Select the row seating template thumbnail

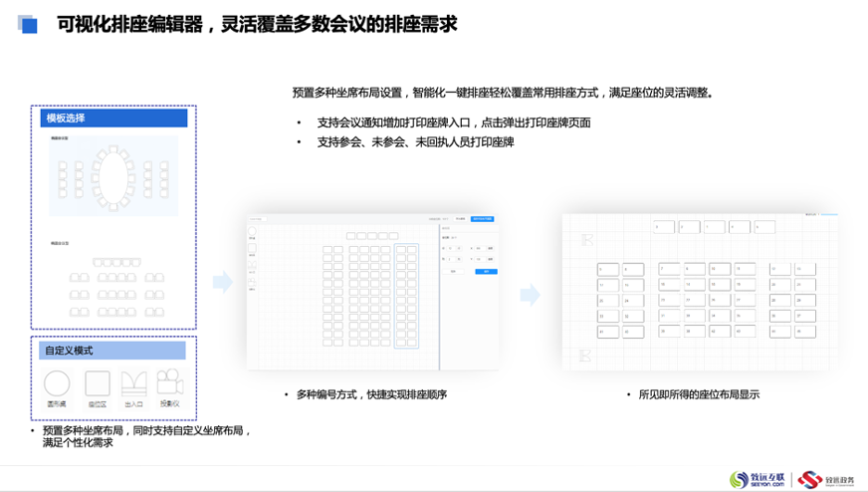[x=113, y=284]
